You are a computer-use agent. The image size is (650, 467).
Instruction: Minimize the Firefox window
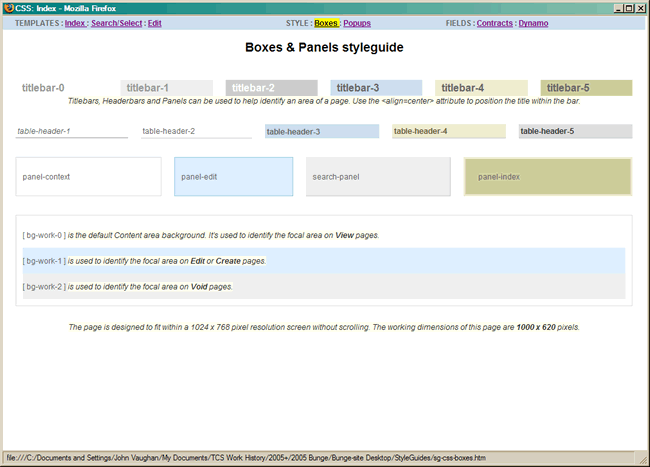point(618,8)
